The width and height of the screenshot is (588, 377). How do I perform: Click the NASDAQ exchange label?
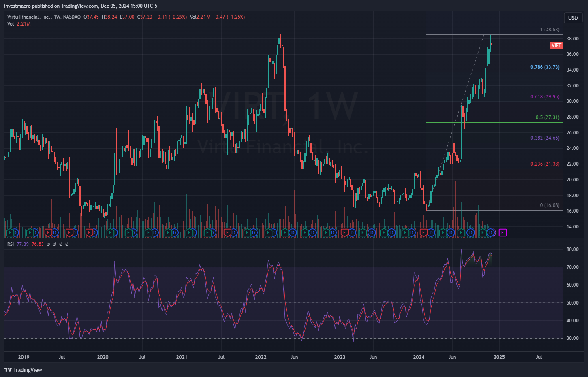click(x=72, y=17)
